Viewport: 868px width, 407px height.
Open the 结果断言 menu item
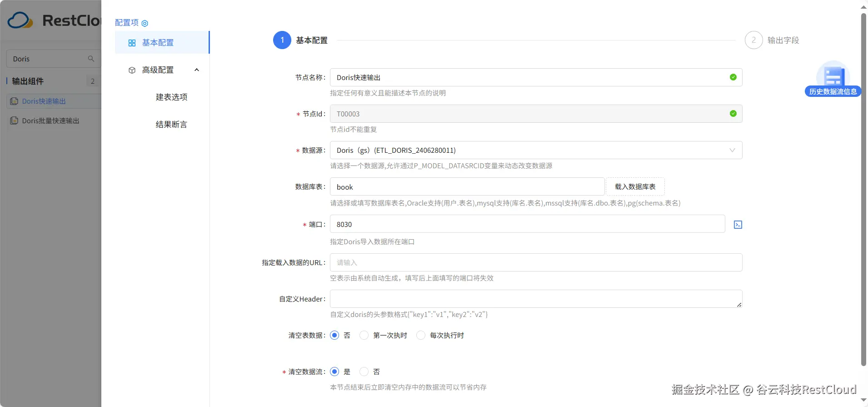[171, 124]
